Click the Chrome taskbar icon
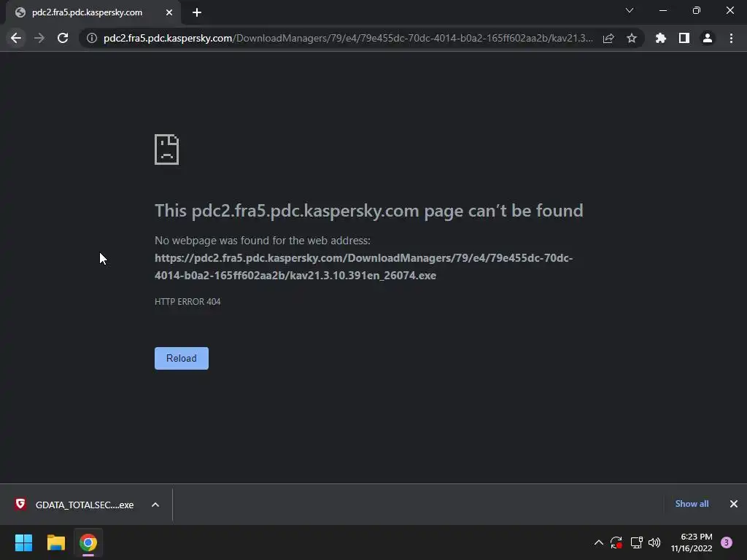Viewport: 747px width, 560px height. (x=88, y=542)
